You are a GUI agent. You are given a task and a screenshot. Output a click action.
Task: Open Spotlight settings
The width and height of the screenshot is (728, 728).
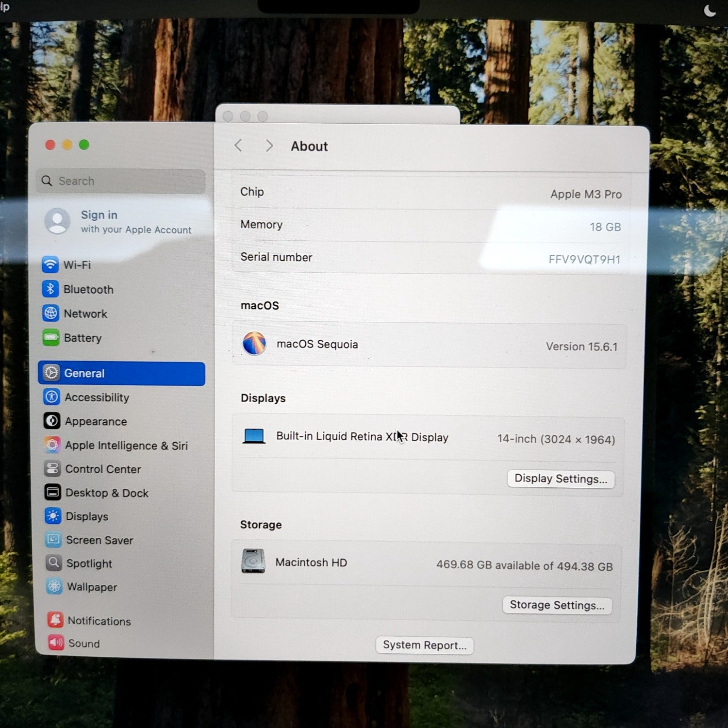(89, 563)
